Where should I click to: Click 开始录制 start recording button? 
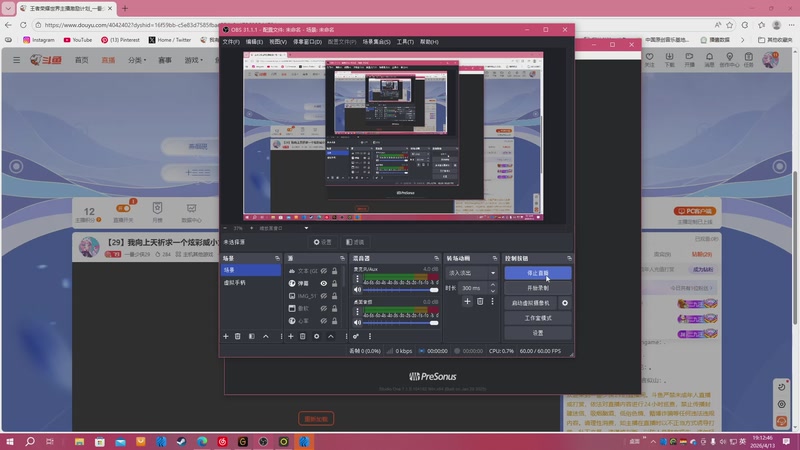tap(538, 288)
